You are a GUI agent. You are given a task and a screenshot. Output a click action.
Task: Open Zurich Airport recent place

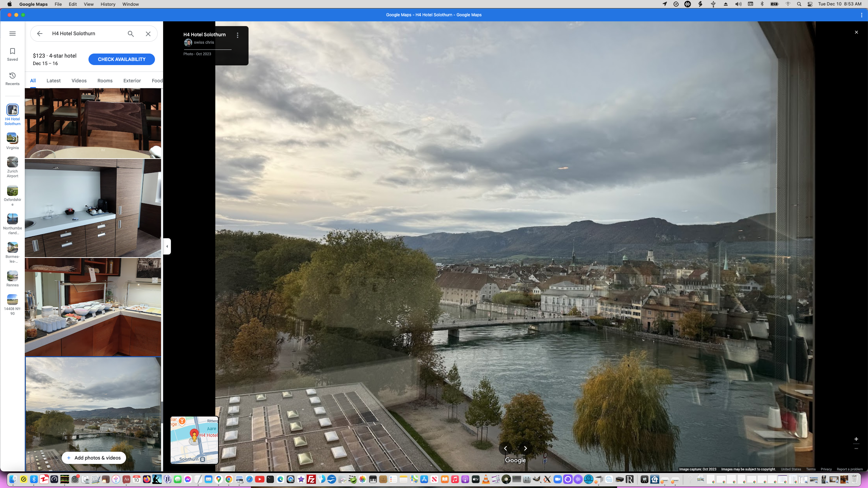coord(13,163)
